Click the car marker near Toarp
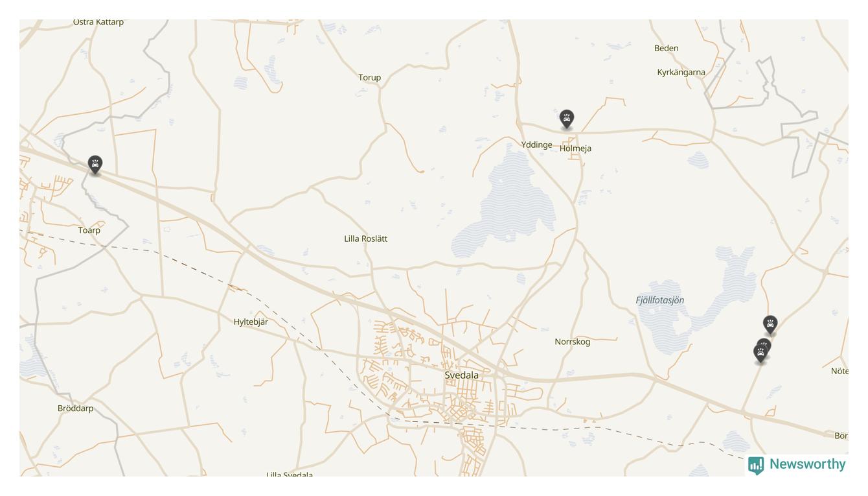 coord(95,165)
